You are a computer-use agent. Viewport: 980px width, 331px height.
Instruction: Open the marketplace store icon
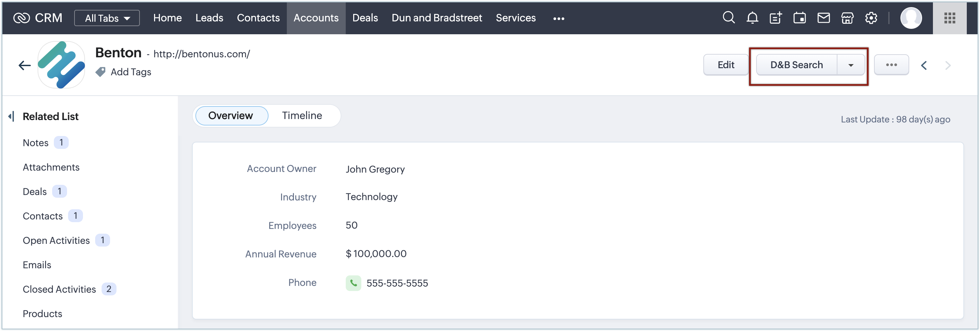tap(847, 18)
